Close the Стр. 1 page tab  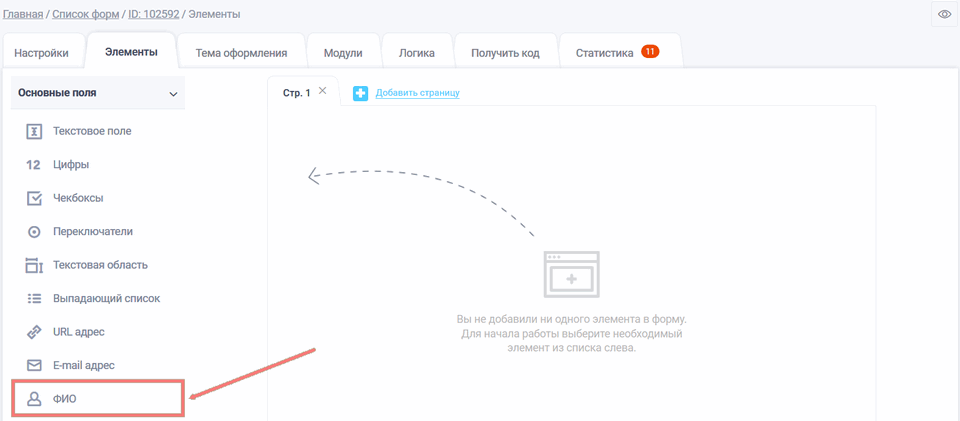[322, 91]
